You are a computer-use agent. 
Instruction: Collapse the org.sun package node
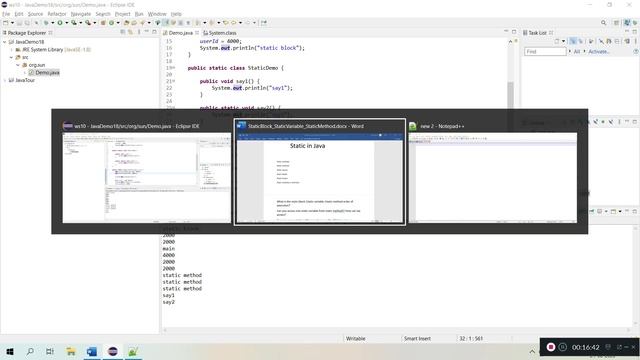coord(18,65)
